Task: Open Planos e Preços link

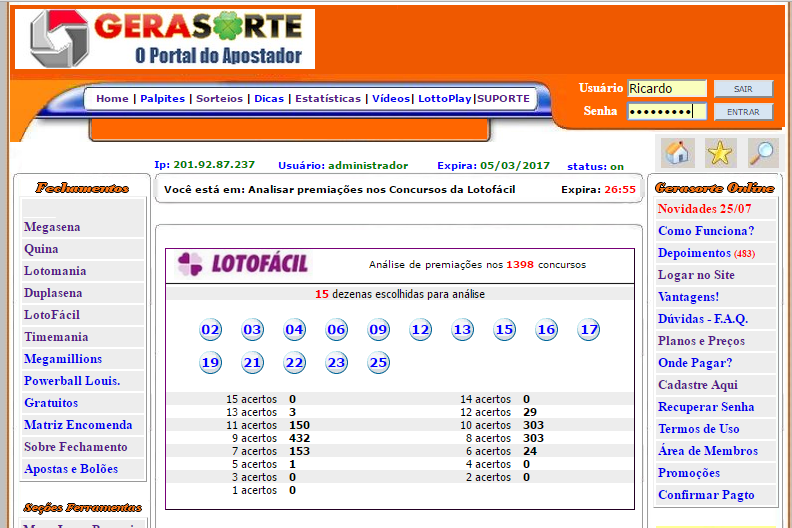Action: pos(702,341)
